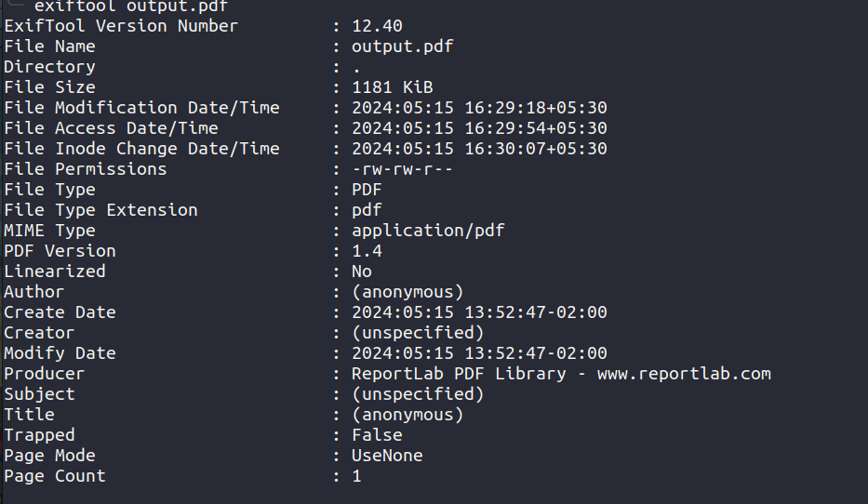
Task: Click the Subject value (unspecified)
Action: click(x=418, y=394)
